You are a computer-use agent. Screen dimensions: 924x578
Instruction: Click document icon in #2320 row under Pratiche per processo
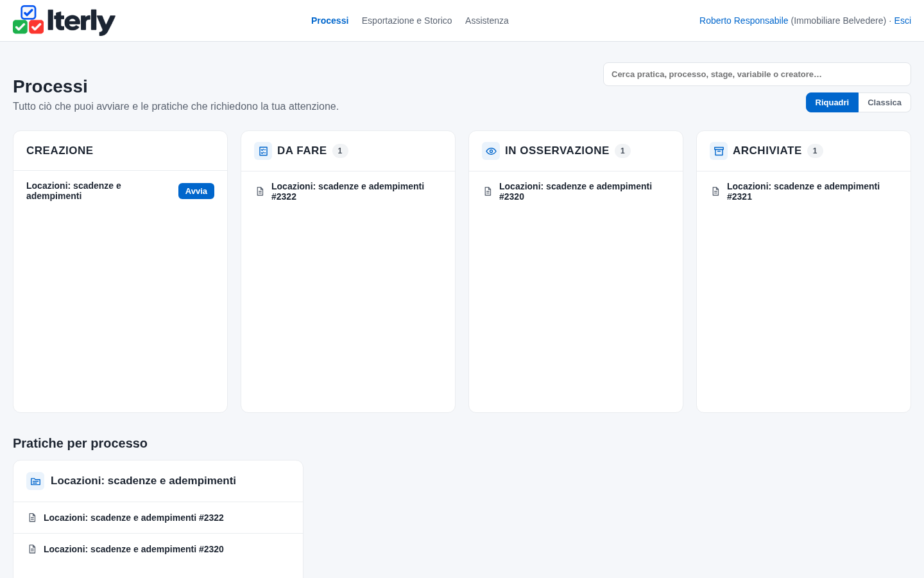coord(32,549)
